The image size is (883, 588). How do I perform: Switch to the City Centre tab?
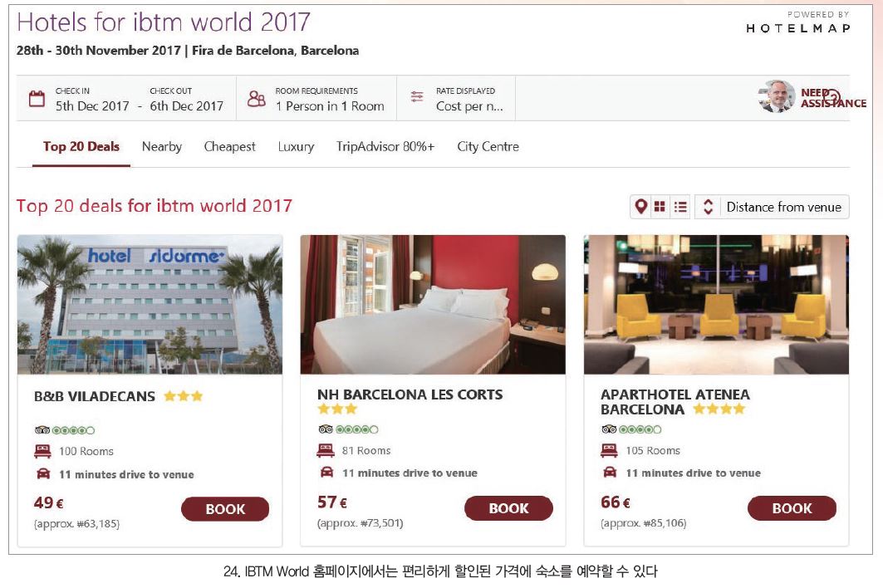[x=488, y=146]
